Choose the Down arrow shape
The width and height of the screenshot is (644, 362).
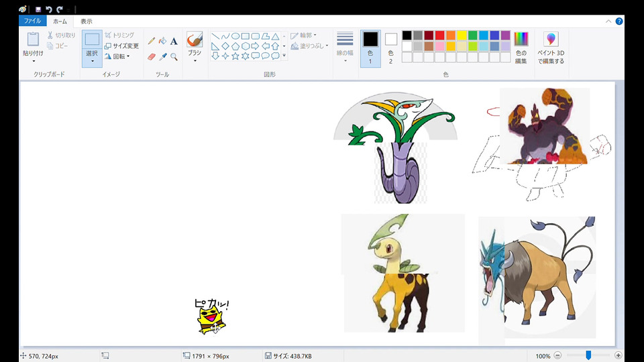click(215, 56)
